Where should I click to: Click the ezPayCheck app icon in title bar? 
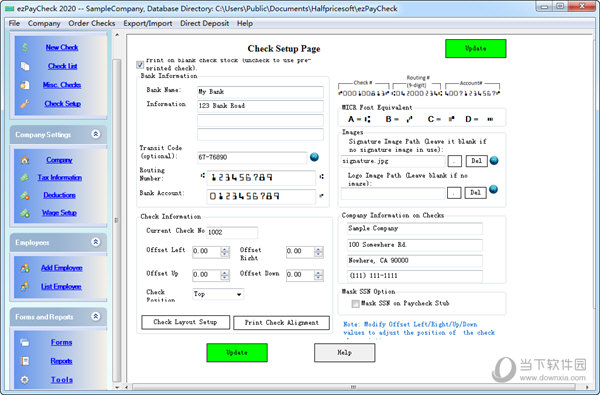point(9,8)
